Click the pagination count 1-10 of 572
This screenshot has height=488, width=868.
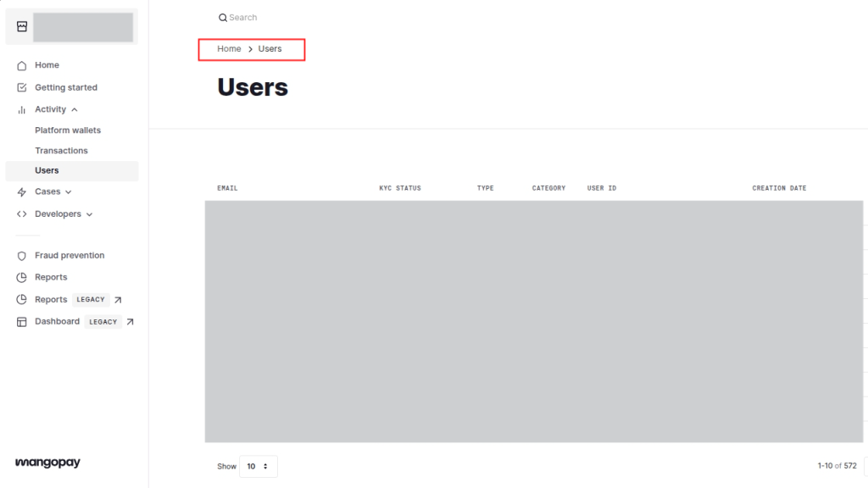click(x=836, y=465)
